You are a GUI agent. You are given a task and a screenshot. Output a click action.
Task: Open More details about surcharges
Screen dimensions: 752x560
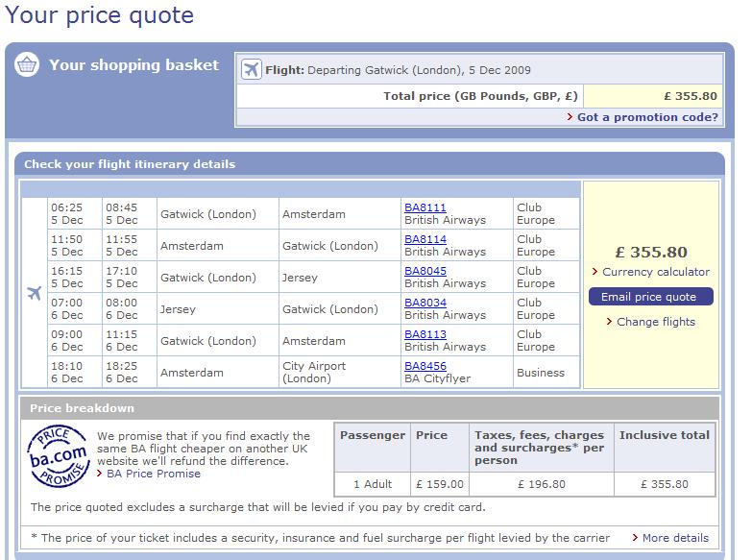(675, 538)
